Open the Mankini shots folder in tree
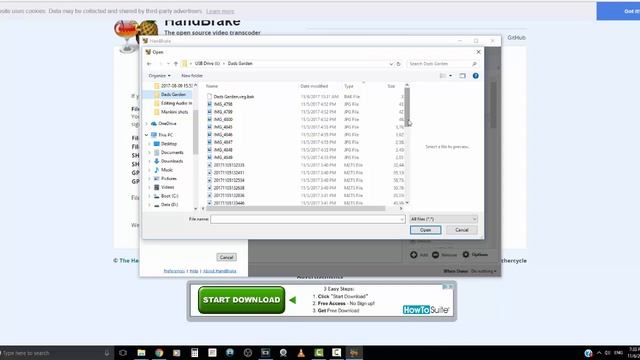The height and width of the screenshot is (360, 640). point(174,112)
